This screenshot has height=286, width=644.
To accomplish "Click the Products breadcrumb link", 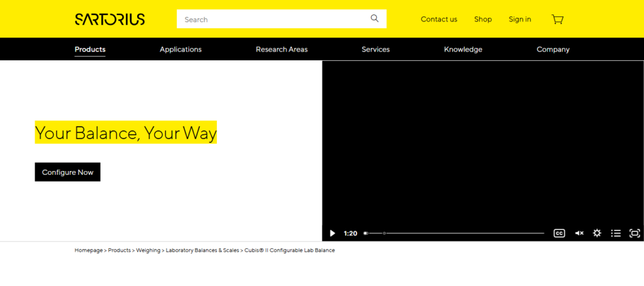I will click(119, 250).
